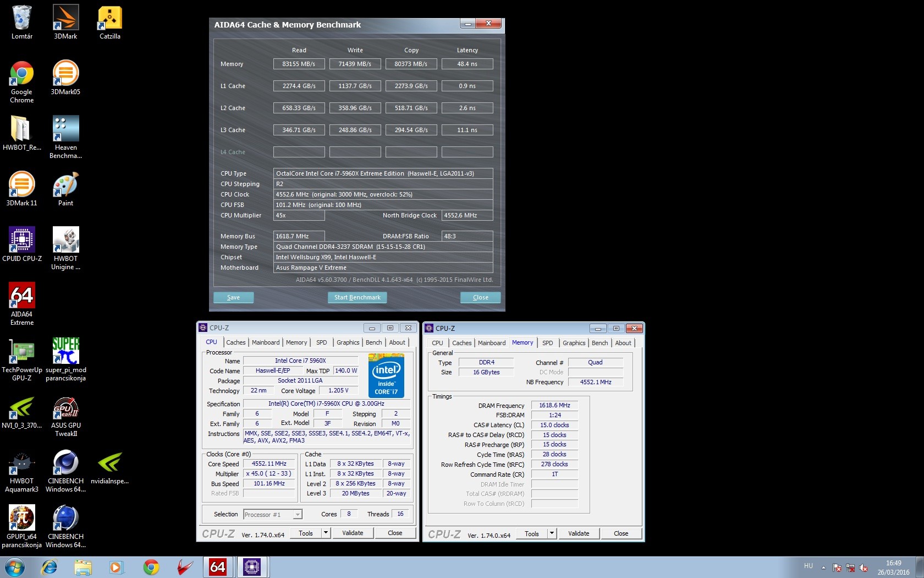Open Google Chrome desktop shortcut
The height and width of the screenshot is (578, 924).
coord(22,81)
